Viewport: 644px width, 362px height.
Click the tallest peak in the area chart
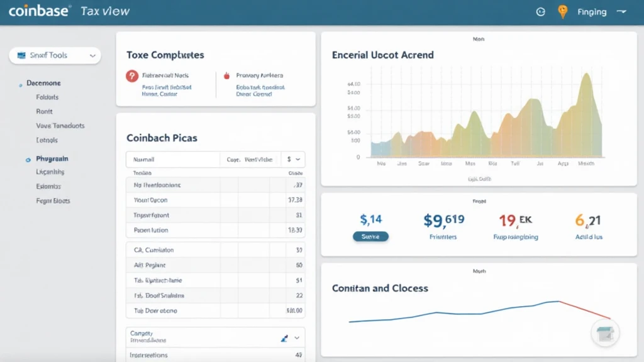(x=587, y=74)
